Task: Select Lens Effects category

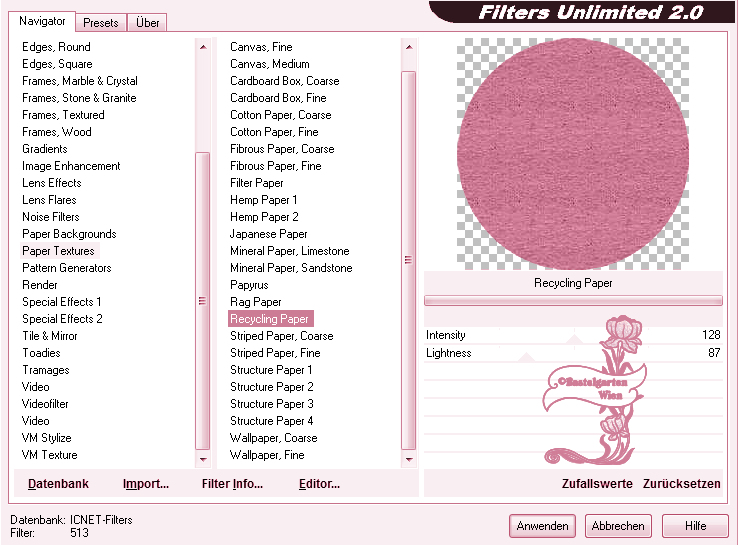Action: (x=52, y=183)
